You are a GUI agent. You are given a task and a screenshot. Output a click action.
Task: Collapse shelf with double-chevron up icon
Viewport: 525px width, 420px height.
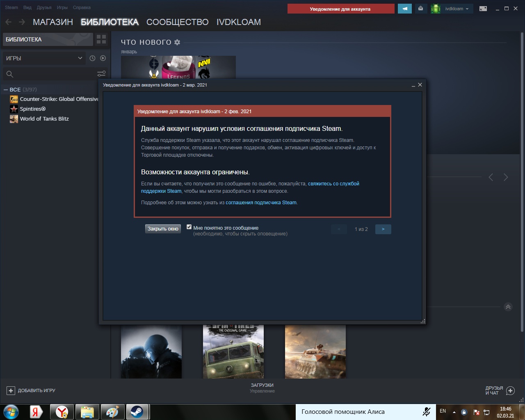point(508,307)
